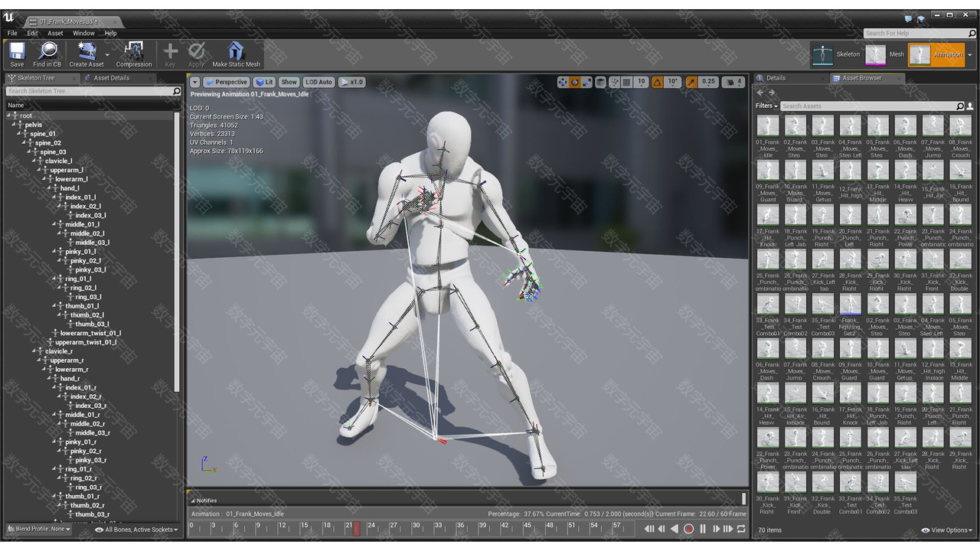Screen dimensions: 980x551
Task: Click the Show viewport button
Action: click(x=289, y=82)
